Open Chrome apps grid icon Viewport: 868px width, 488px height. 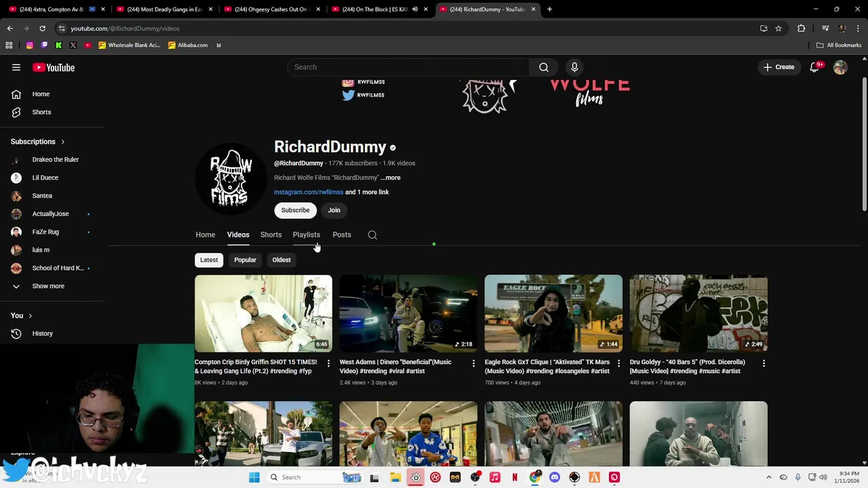(x=9, y=45)
